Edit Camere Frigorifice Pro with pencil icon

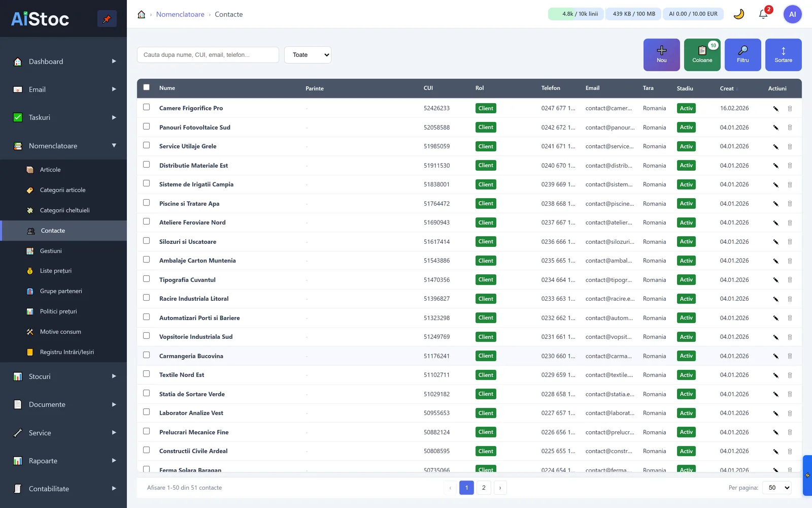775,108
